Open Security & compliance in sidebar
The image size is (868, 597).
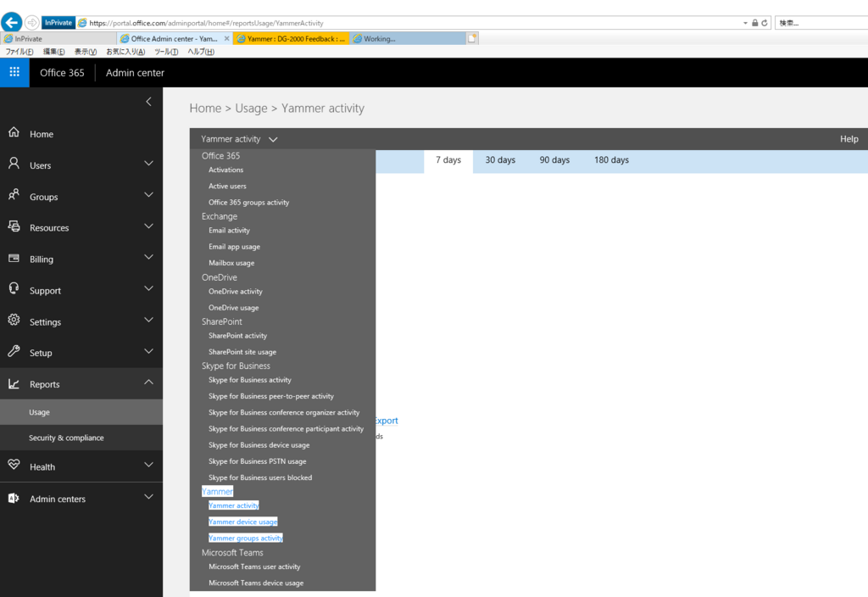(x=81, y=438)
